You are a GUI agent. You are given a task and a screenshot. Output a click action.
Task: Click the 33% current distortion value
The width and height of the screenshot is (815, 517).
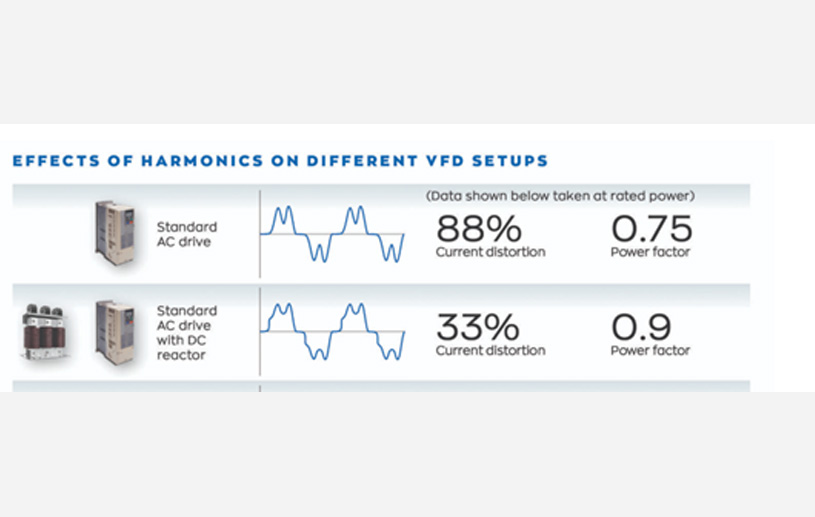click(477, 327)
